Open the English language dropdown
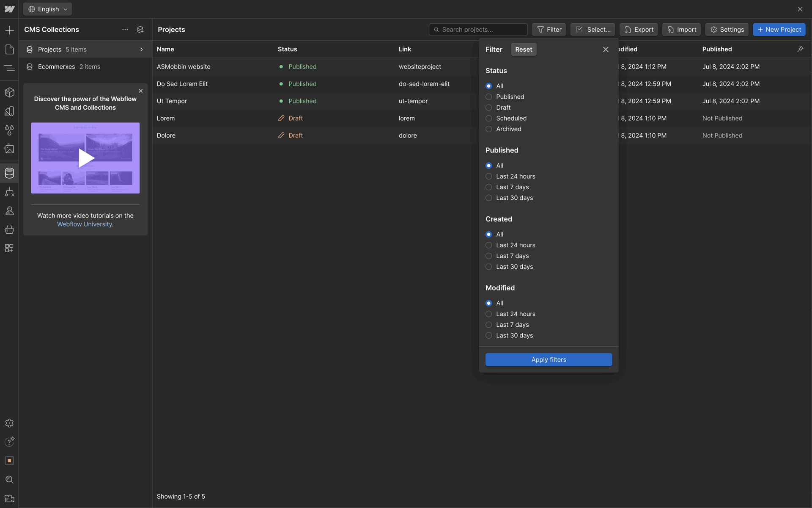812x508 pixels. pos(47,9)
